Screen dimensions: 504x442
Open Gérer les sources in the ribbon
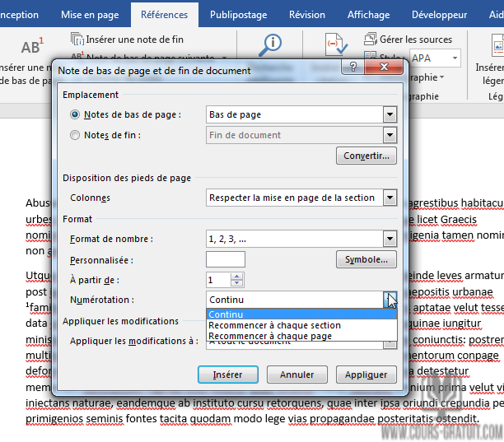[408, 40]
